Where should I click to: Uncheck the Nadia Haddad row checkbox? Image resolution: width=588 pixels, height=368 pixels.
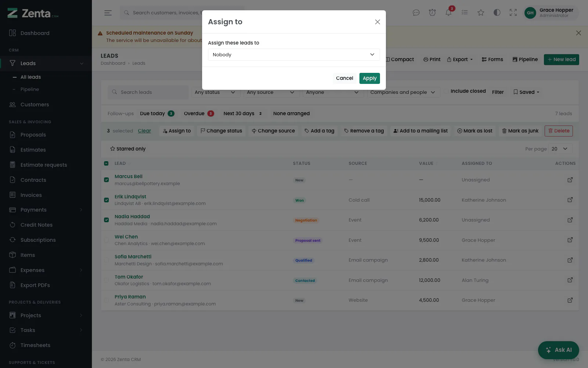[106, 220]
